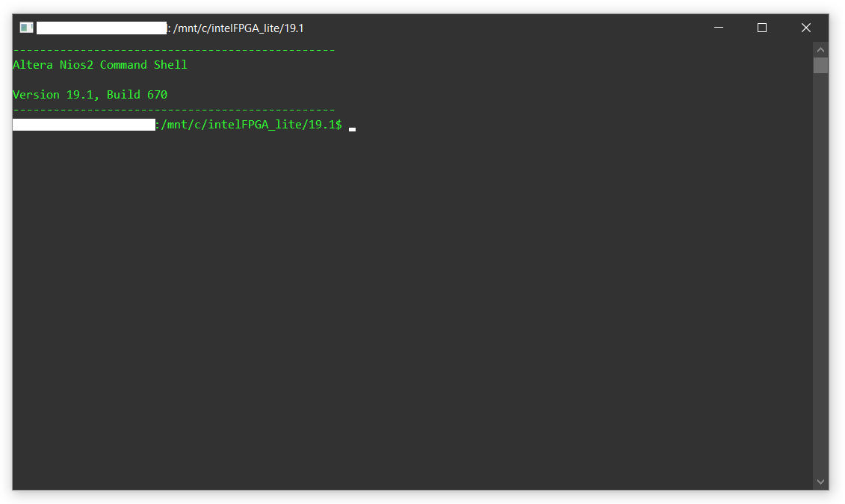This screenshot has height=504, width=845.
Task: Click the dollar sign at the shell prompt
Action: coord(338,125)
